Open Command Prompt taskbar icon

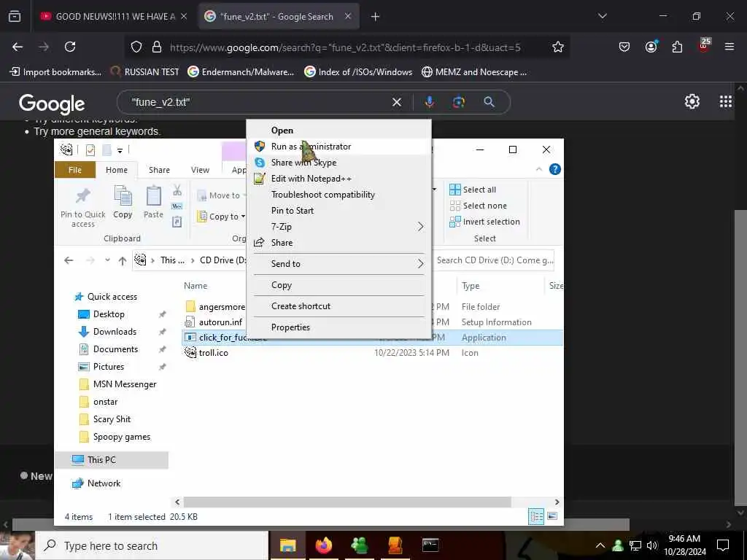coord(430,545)
